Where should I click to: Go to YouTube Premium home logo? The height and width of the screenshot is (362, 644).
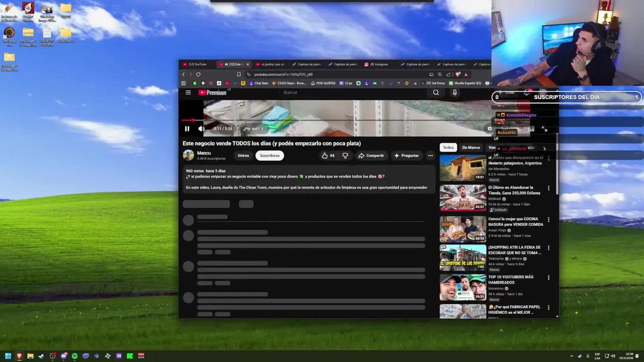(212, 93)
